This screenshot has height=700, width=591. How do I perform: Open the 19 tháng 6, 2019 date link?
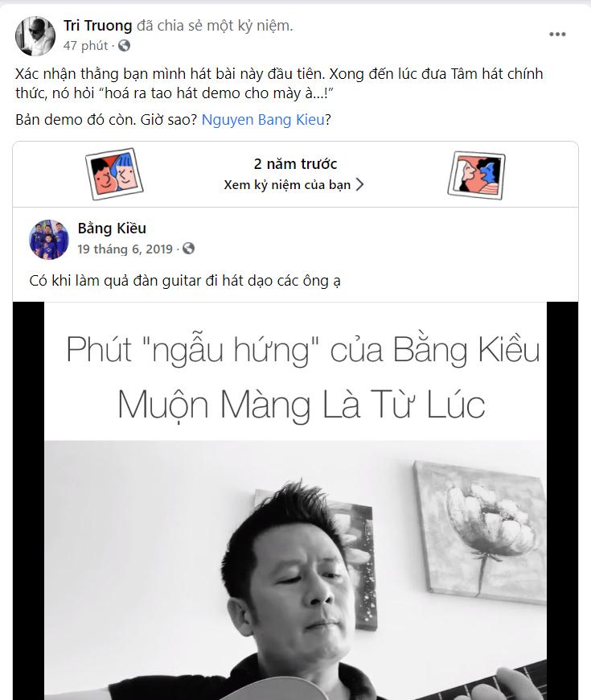125,249
